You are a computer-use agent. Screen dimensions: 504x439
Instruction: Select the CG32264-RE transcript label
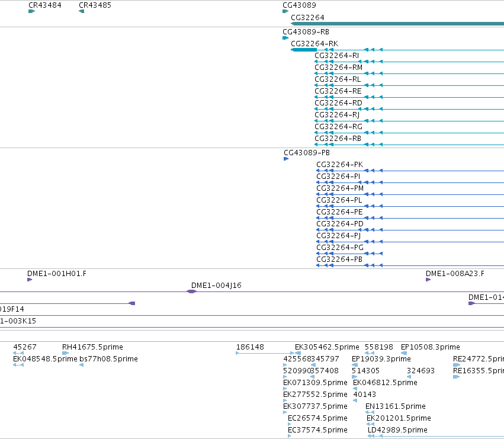point(338,91)
